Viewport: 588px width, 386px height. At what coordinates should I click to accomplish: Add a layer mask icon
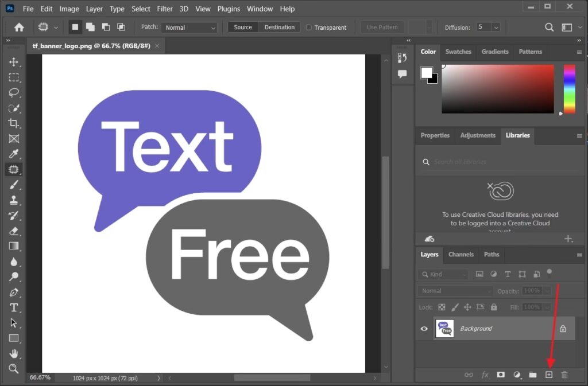coord(501,375)
